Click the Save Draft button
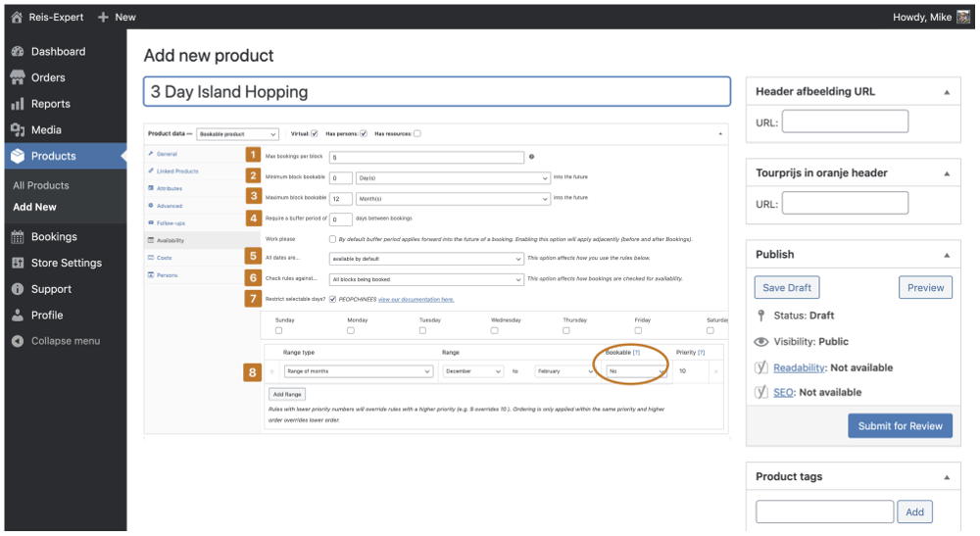The height and width of the screenshot is (536, 980). click(x=787, y=288)
